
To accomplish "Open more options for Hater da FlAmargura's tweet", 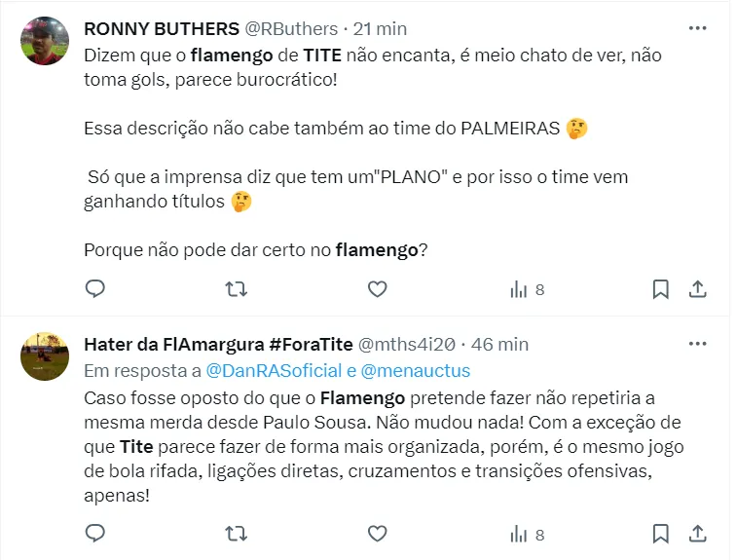I will [697, 344].
